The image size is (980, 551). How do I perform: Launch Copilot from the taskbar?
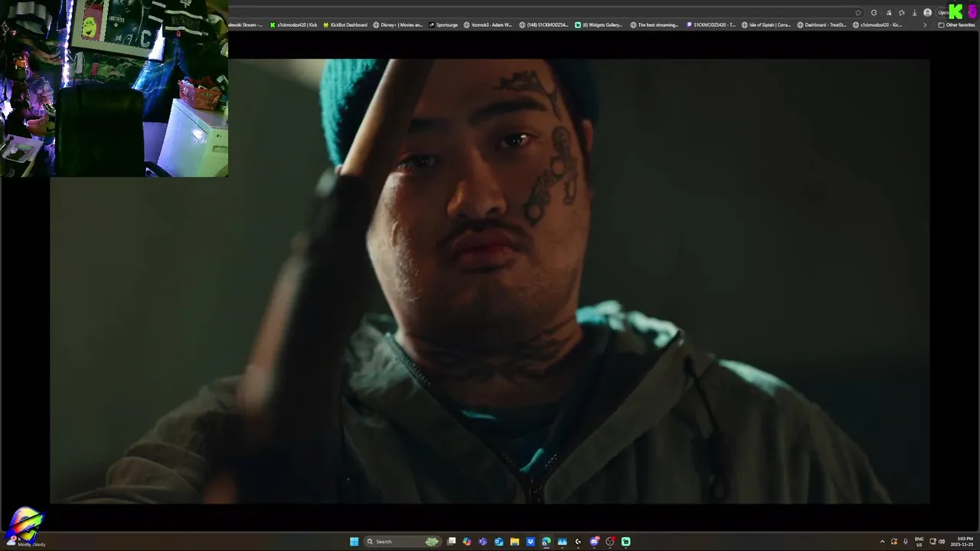pyautogui.click(x=467, y=542)
